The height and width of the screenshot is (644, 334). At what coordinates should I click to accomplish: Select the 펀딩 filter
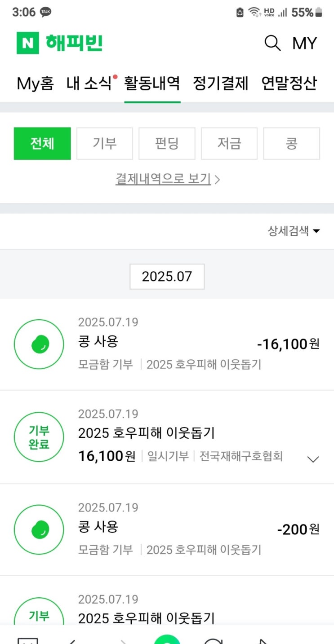tap(167, 144)
